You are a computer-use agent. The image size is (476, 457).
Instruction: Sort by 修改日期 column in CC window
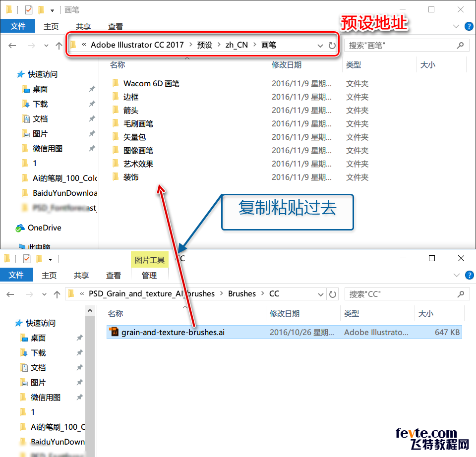point(285,313)
